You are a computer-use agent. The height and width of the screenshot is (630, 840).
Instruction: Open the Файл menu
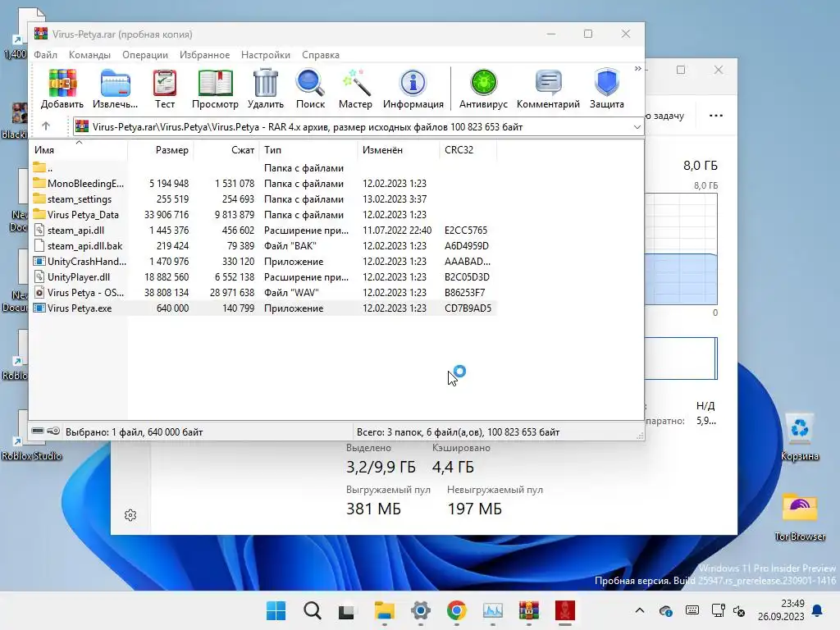tap(46, 55)
